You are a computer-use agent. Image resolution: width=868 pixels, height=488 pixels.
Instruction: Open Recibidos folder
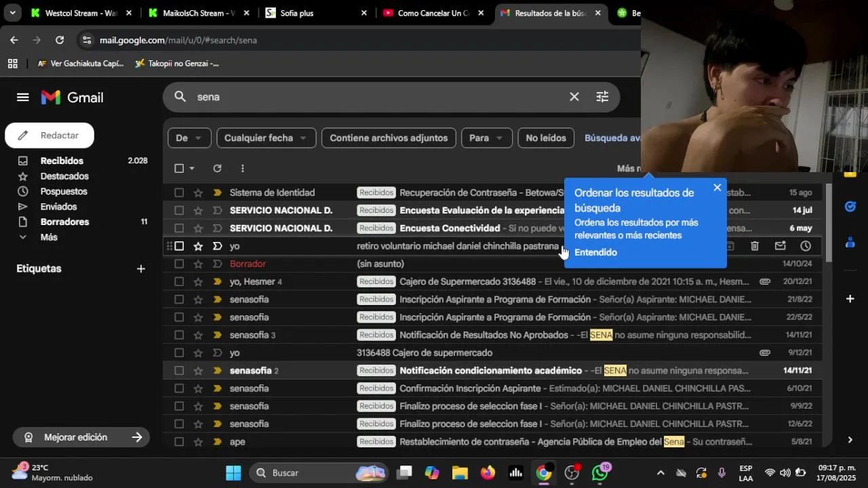click(x=62, y=161)
